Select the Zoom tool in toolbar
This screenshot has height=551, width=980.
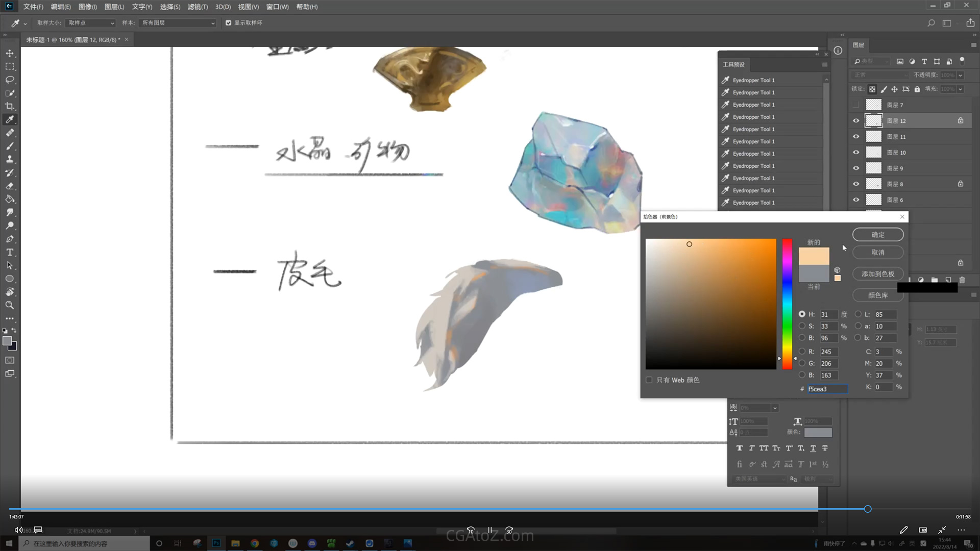click(x=10, y=305)
